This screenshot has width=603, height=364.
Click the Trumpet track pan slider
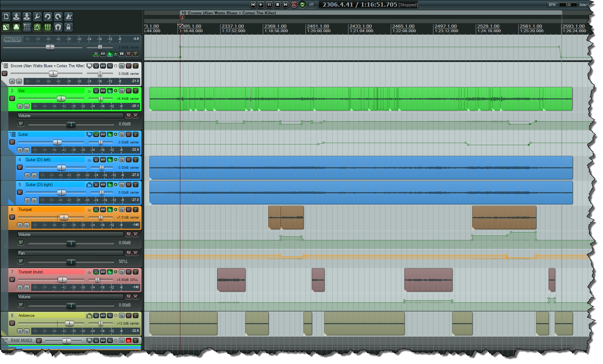pos(101,217)
